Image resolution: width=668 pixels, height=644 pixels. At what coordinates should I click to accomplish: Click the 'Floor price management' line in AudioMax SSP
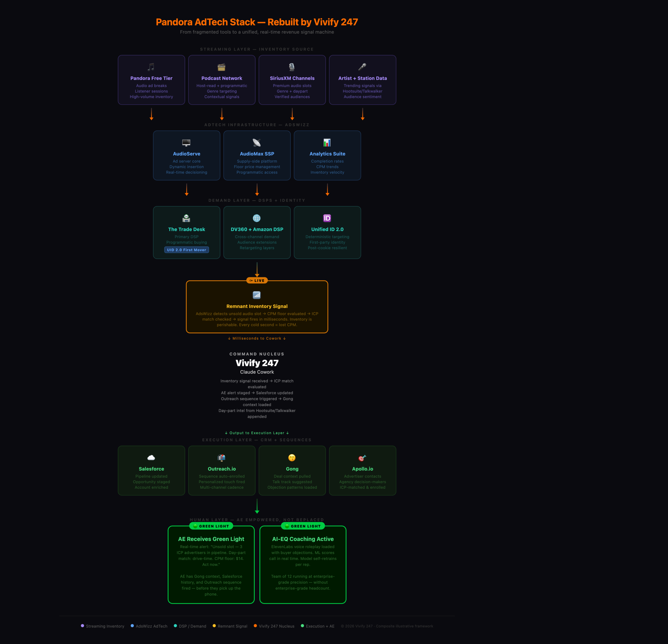(257, 167)
